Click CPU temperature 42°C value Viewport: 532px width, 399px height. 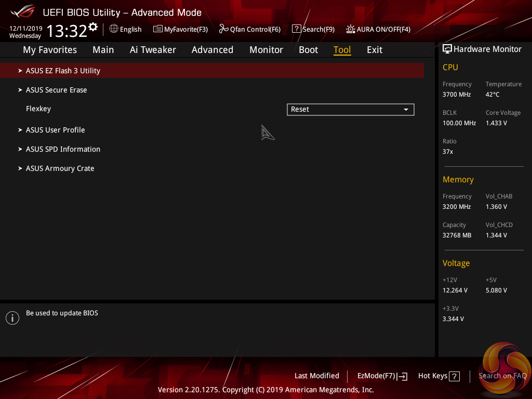point(493,95)
